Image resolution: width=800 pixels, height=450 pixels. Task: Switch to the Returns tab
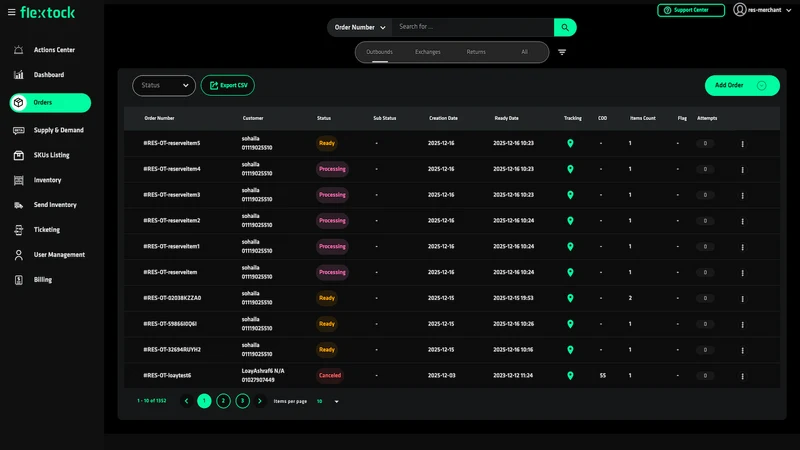click(476, 52)
